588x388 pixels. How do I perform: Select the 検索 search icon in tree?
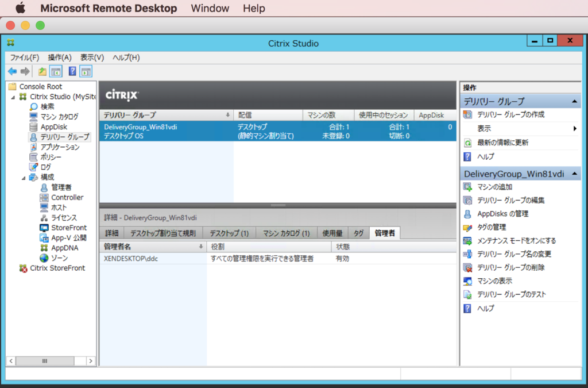(34, 106)
